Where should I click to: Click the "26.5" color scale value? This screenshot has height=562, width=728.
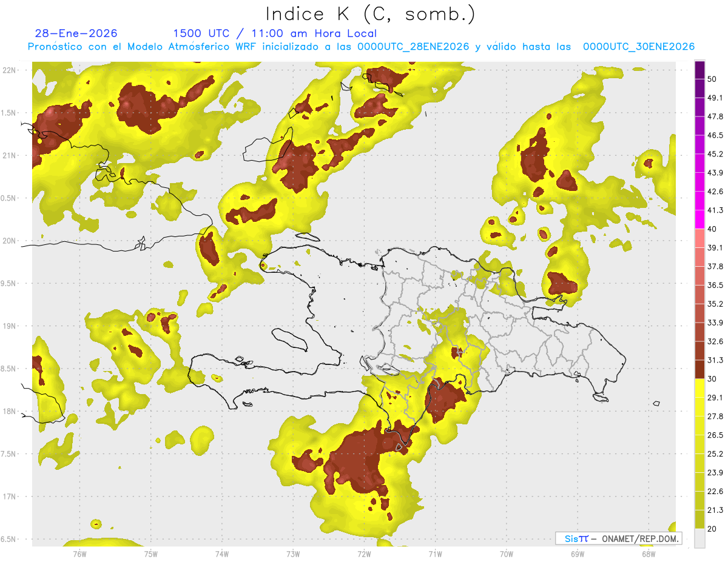coord(715,435)
